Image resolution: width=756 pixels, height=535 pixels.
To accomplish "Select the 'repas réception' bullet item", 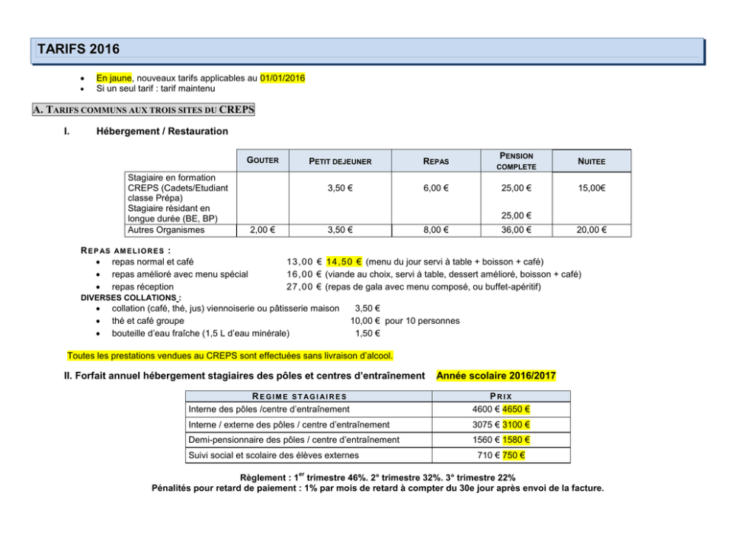I will 143,287.
